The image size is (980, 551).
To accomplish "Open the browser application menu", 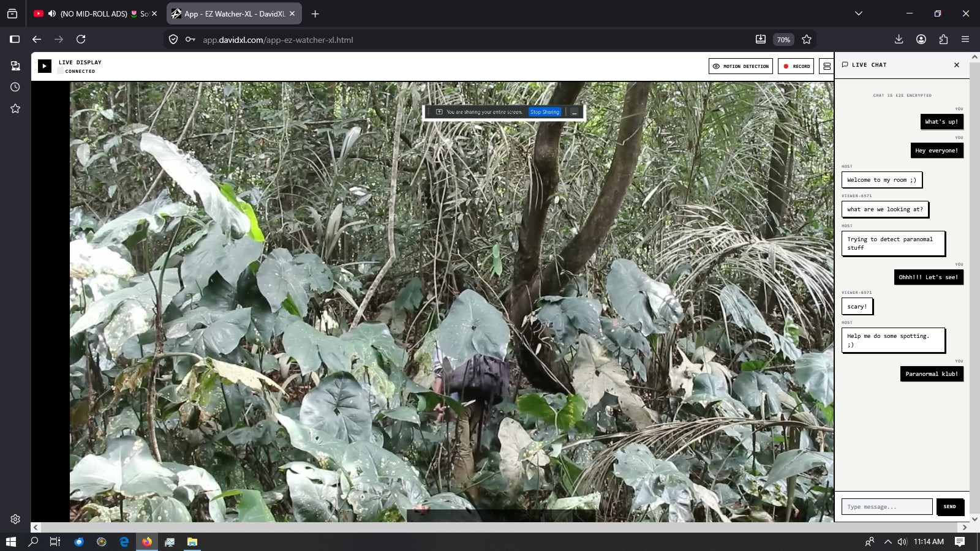I will (x=965, y=39).
